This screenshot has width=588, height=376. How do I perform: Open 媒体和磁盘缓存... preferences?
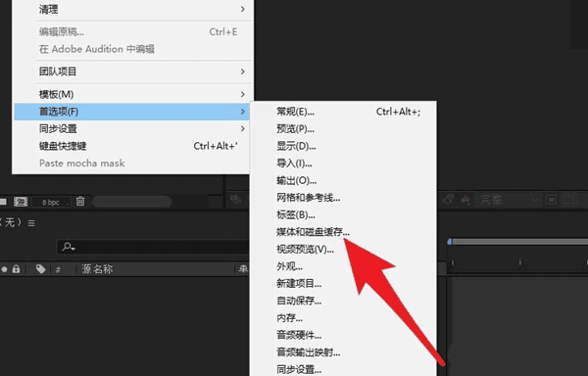tap(343, 232)
